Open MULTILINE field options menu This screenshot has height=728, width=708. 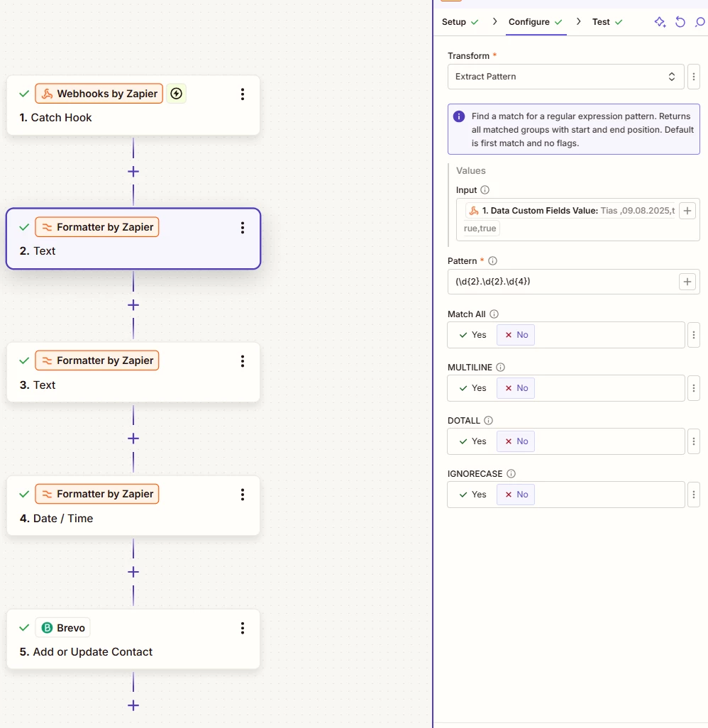coord(694,388)
